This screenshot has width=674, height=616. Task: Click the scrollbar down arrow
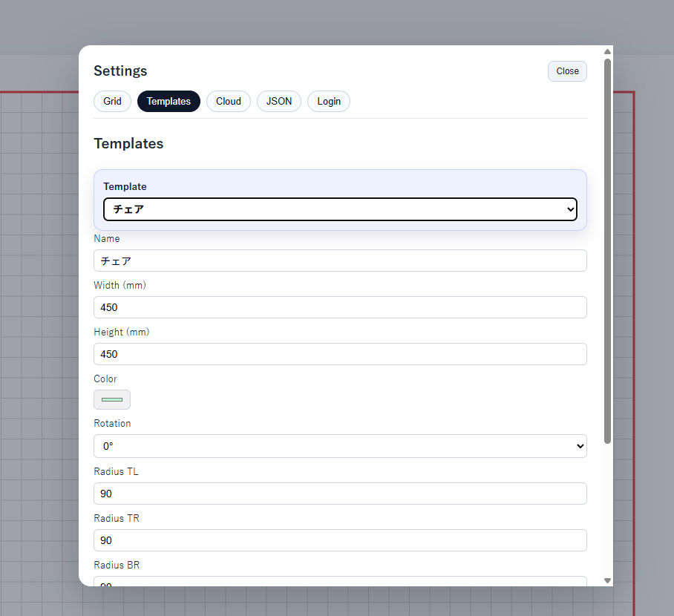607,580
